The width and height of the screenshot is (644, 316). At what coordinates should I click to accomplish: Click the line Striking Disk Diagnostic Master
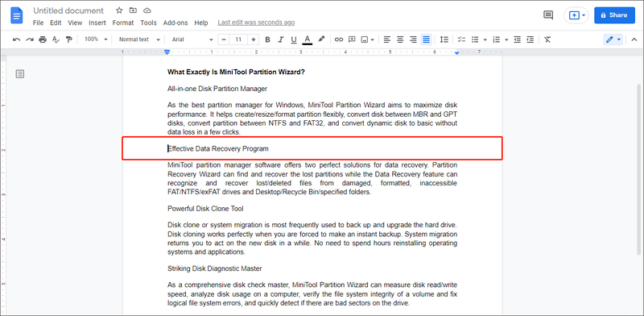[x=214, y=268]
